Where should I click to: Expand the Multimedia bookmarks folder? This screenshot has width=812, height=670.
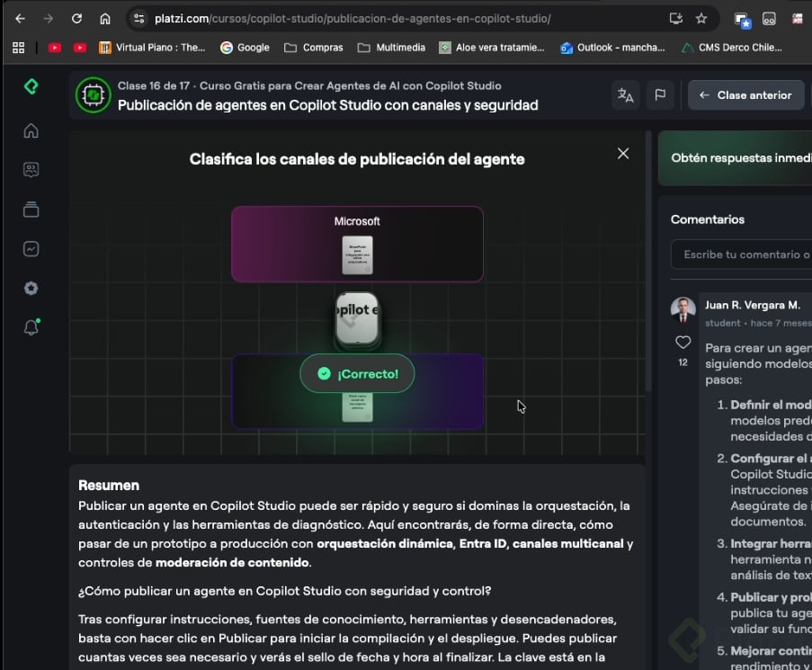pos(391,48)
